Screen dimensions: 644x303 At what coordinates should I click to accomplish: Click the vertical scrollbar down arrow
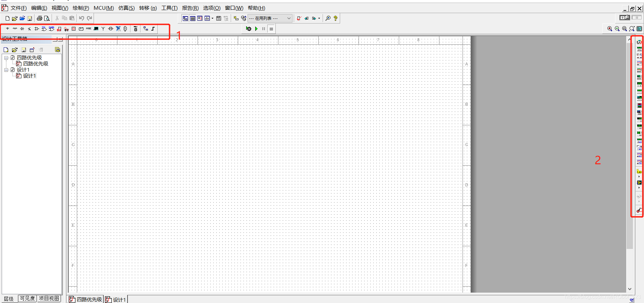pyautogui.click(x=630, y=289)
